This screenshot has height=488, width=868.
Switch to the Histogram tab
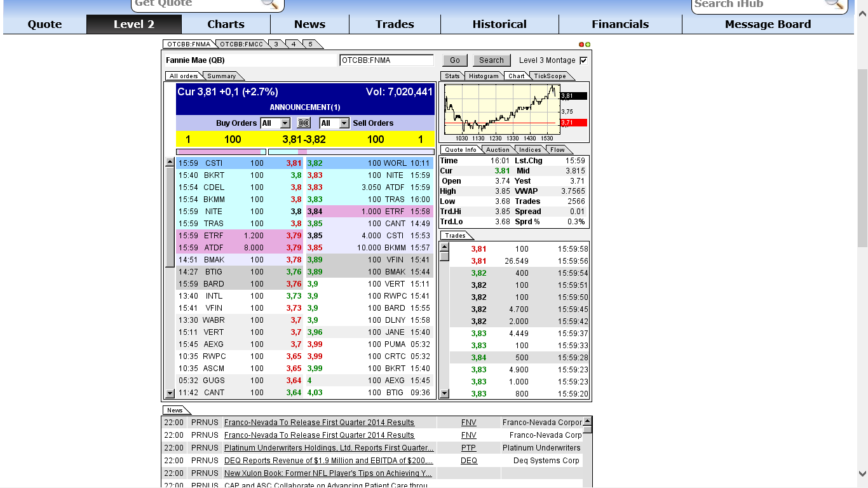(484, 76)
